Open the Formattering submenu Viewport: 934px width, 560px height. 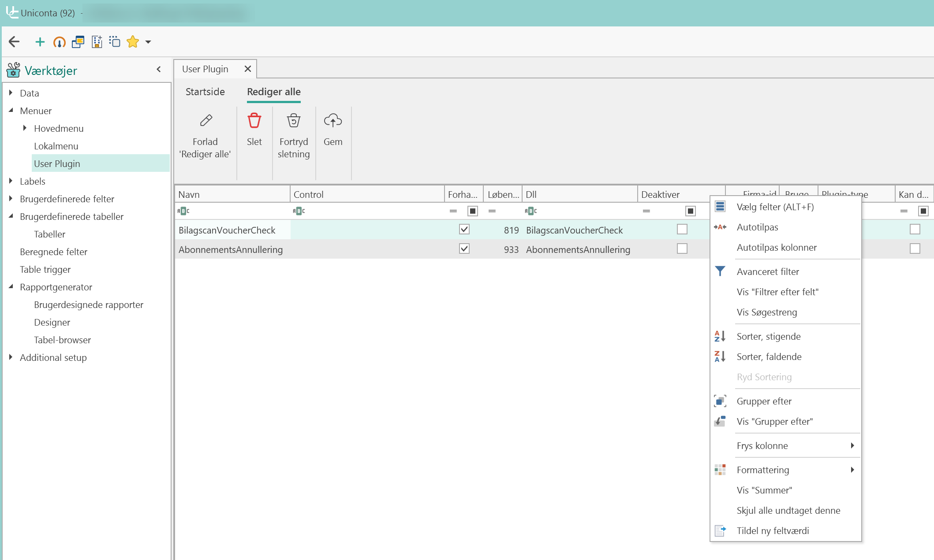(786, 470)
